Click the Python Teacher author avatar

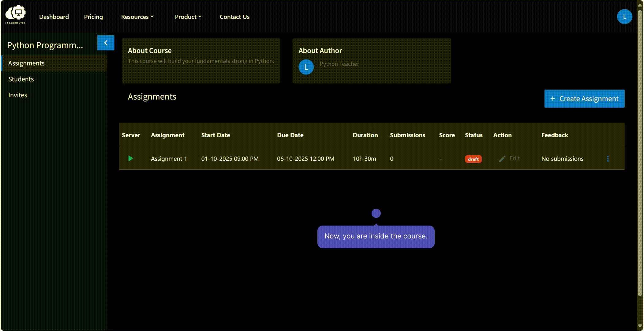pyautogui.click(x=306, y=67)
